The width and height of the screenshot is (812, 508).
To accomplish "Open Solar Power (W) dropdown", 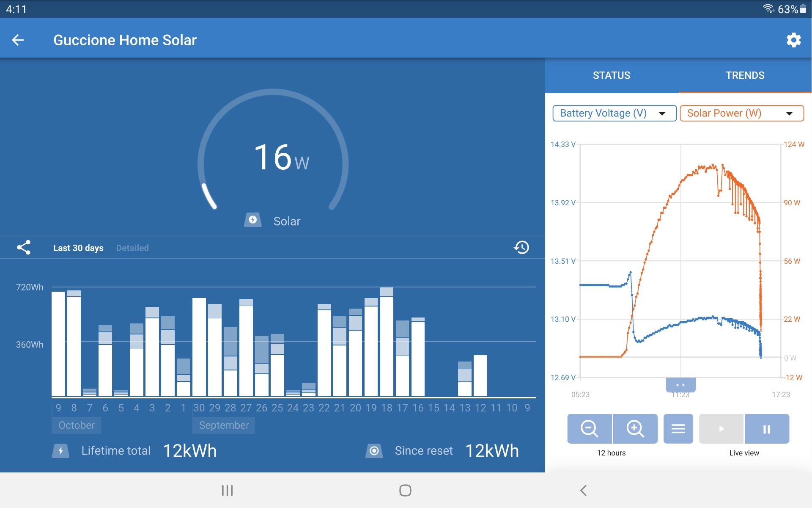I will coord(741,113).
